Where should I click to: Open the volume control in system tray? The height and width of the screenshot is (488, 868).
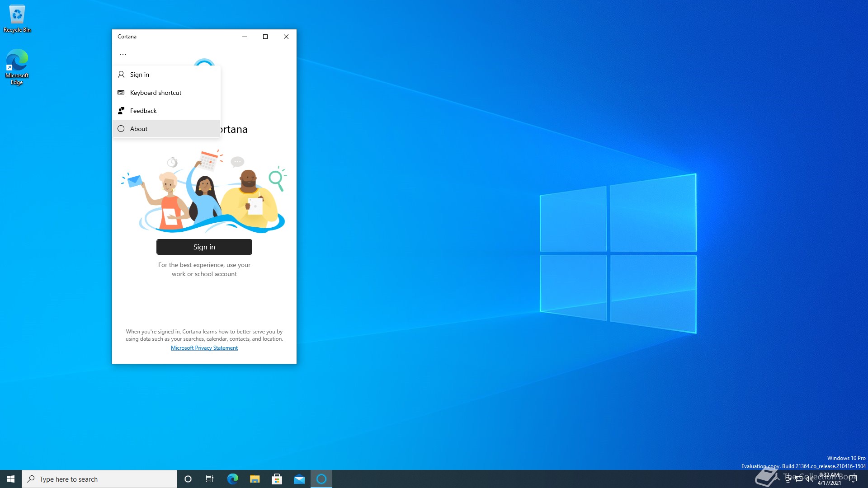tap(809, 479)
